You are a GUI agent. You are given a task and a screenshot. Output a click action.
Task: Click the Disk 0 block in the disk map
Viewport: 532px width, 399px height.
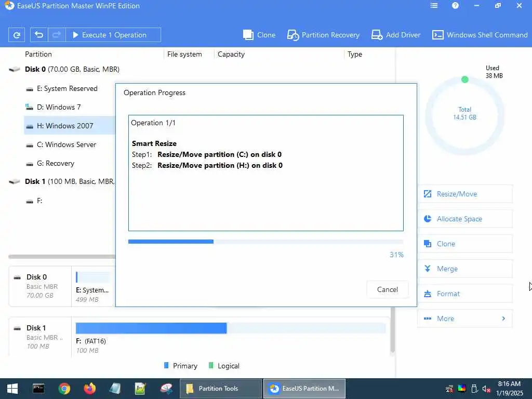[40, 286]
